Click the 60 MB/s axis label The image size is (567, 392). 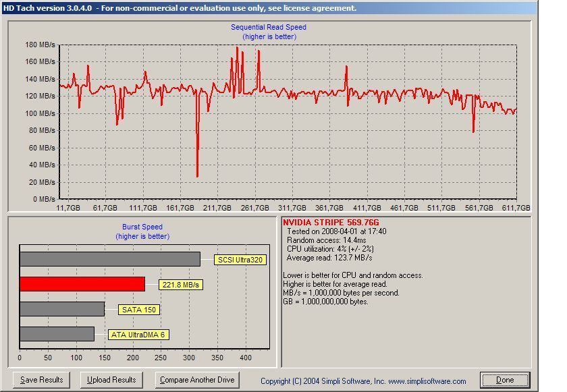coord(42,148)
